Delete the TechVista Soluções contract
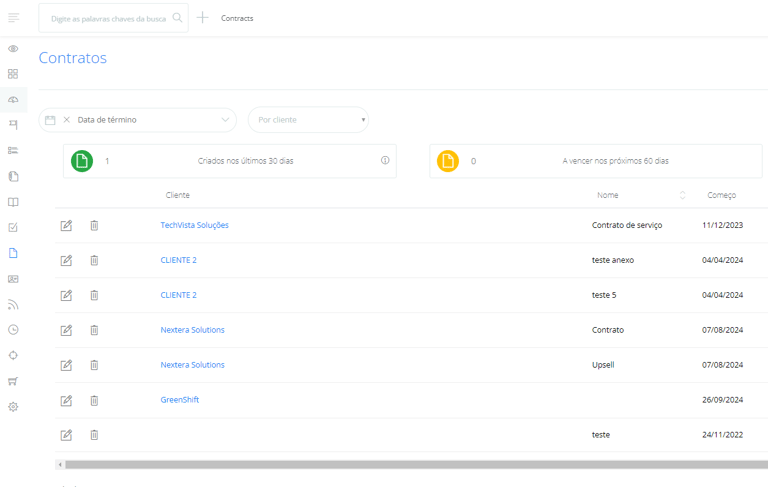 point(94,225)
